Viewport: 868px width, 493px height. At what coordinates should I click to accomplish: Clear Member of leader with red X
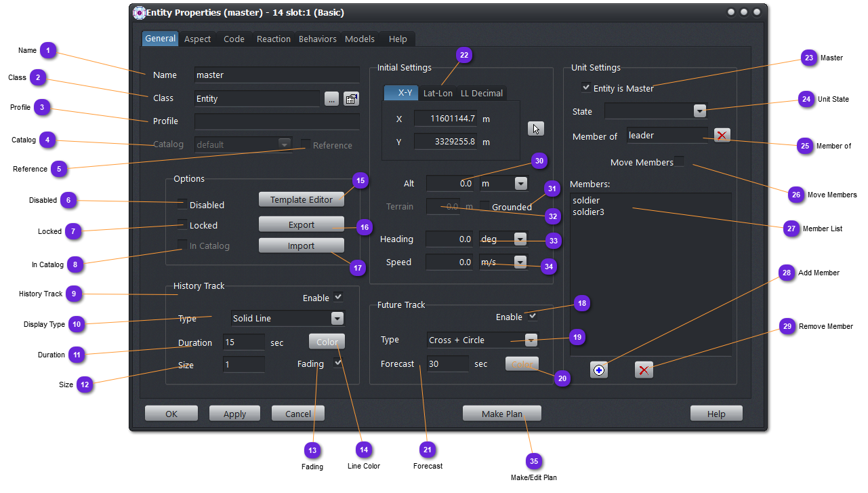click(722, 136)
